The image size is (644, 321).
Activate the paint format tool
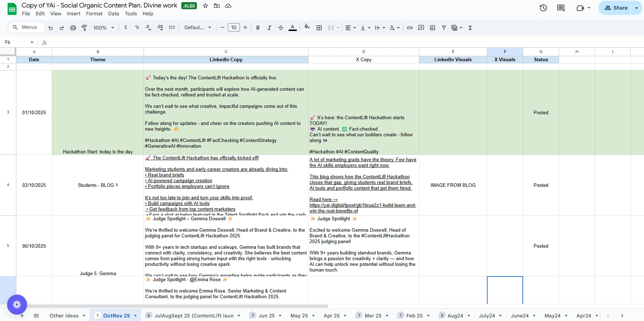(85, 28)
